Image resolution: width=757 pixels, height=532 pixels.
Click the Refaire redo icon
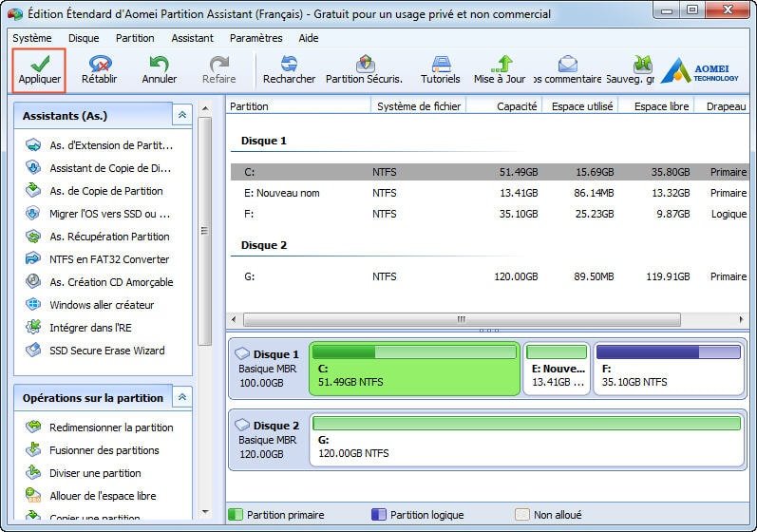click(x=219, y=64)
